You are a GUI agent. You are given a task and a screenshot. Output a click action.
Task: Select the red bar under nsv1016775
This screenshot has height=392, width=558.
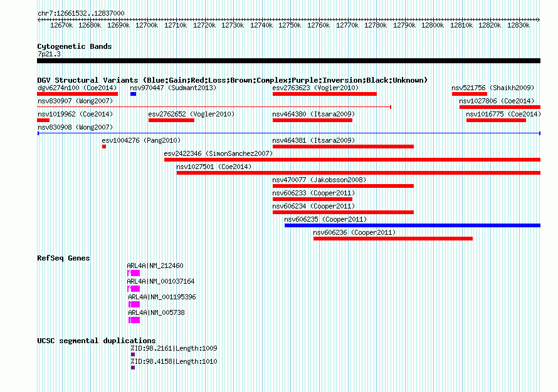496,120
